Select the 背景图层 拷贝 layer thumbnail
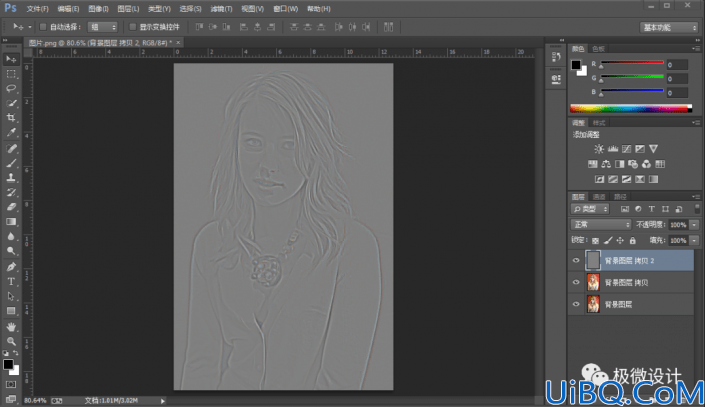705x407 pixels. (593, 282)
